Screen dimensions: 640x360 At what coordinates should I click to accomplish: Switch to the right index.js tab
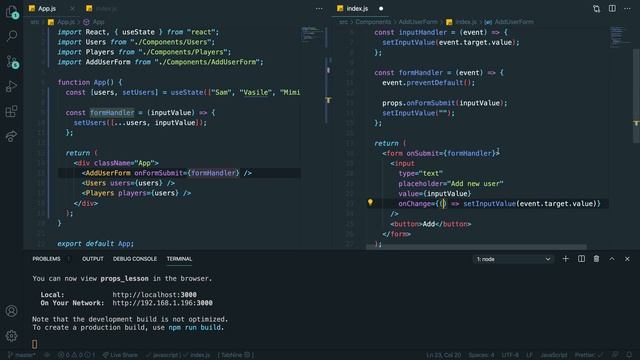(x=357, y=9)
